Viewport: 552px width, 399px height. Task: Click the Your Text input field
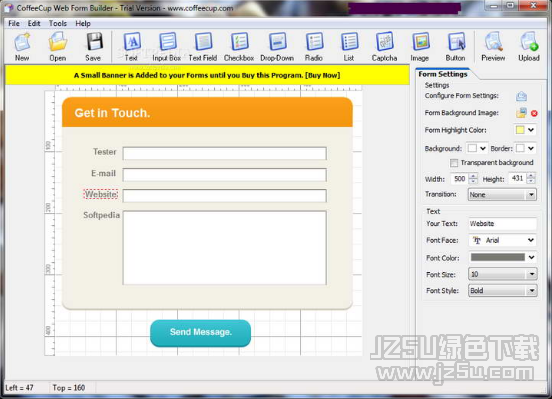[502, 224]
